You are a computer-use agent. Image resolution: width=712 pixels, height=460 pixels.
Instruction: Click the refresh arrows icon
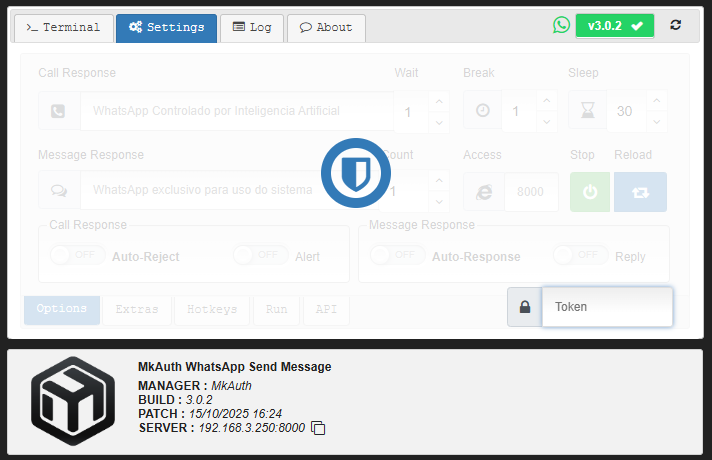point(675,25)
